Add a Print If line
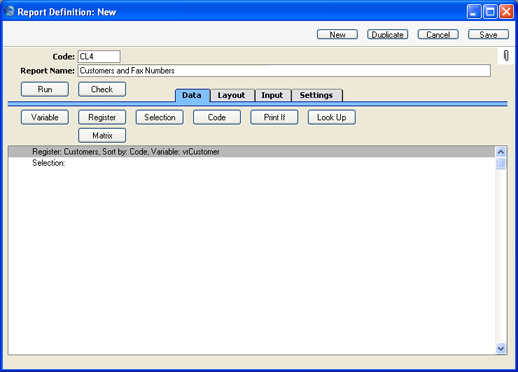The height and width of the screenshot is (372, 518). click(274, 117)
